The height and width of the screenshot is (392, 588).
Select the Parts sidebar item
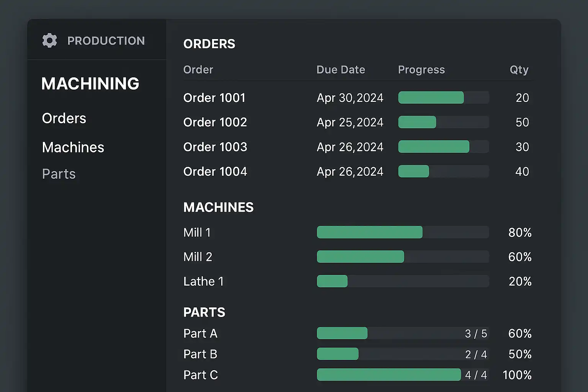59,174
